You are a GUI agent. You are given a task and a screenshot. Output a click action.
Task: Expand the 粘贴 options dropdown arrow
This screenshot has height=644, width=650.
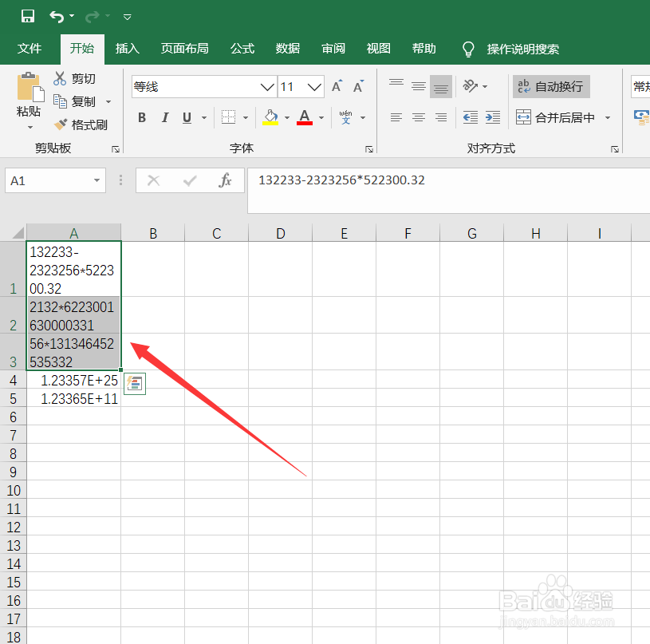(30, 128)
